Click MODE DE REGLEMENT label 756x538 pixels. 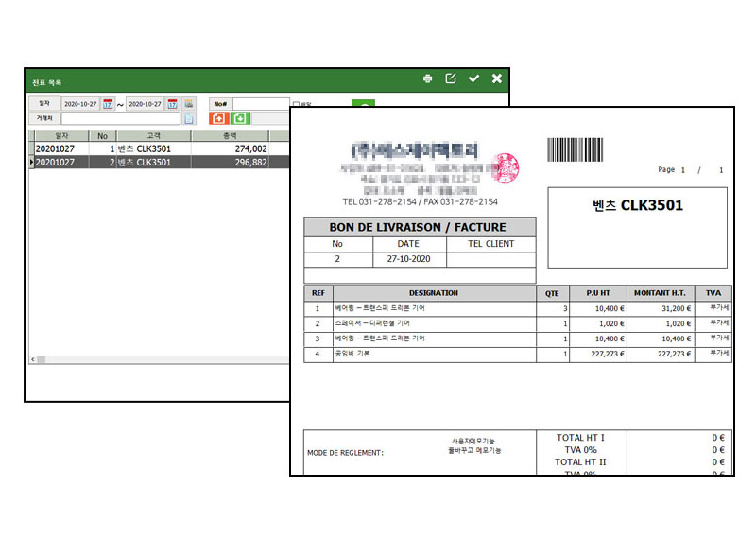point(345,453)
